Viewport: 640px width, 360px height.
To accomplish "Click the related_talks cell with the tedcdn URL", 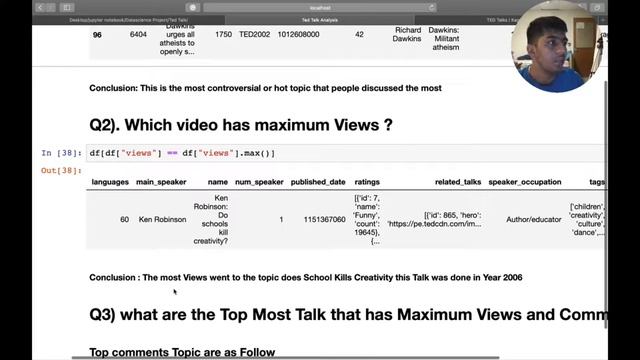I will click(434, 220).
